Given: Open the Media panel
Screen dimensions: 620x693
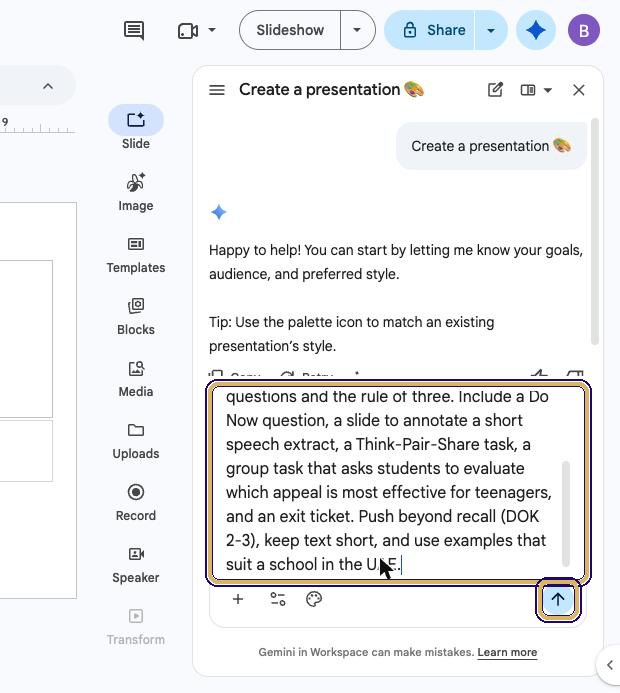Looking at the screenshot, I should click(136, 379).
